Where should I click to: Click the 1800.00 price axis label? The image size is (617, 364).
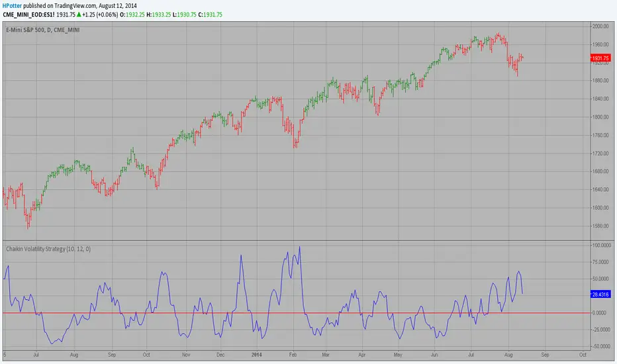[x=601, y=117]
